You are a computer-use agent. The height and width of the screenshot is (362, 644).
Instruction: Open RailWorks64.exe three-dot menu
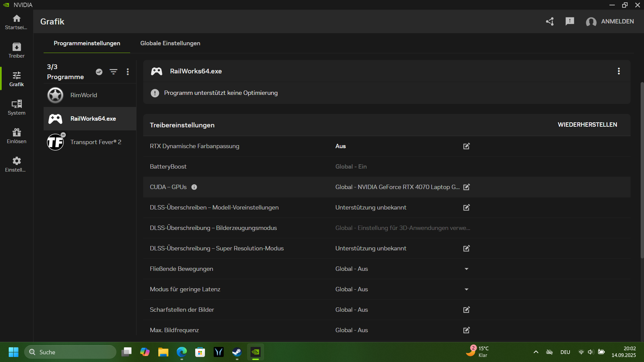(619, 71)
